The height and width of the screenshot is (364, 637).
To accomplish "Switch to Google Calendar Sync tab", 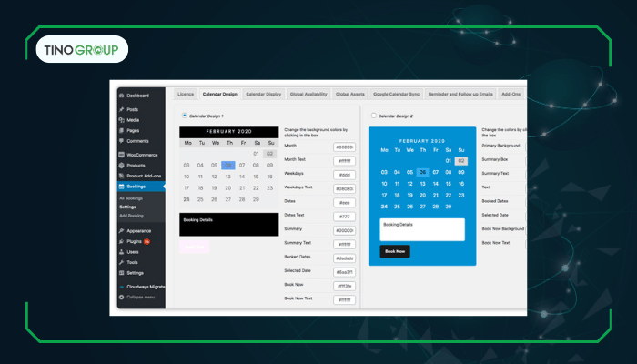I will pyautogui.click(x=397, y=95).
